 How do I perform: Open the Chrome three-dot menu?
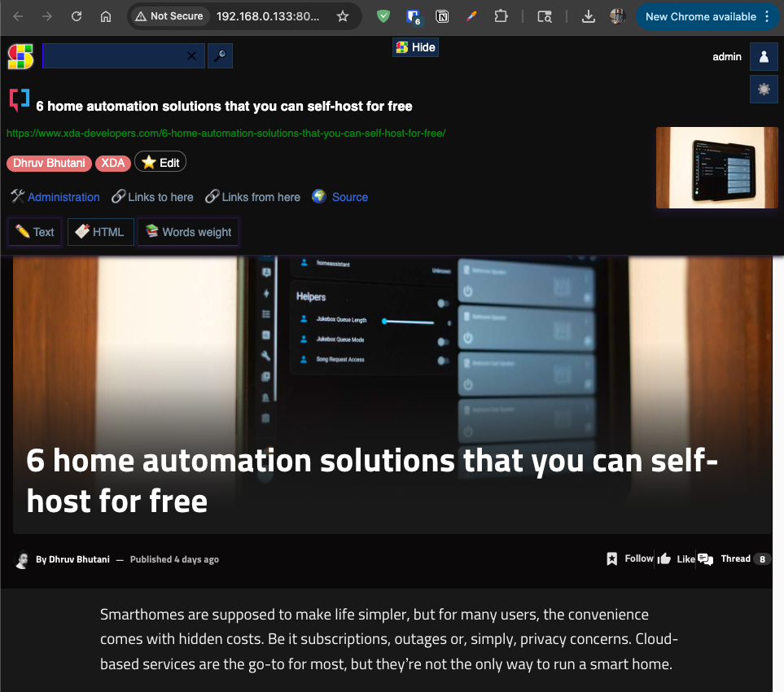[767, 16]
